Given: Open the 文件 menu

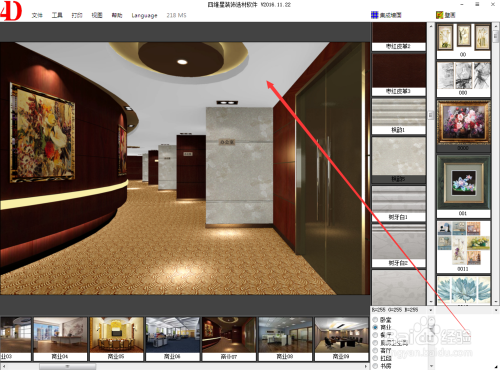Looking at the screenshot, I should (37, 15).
